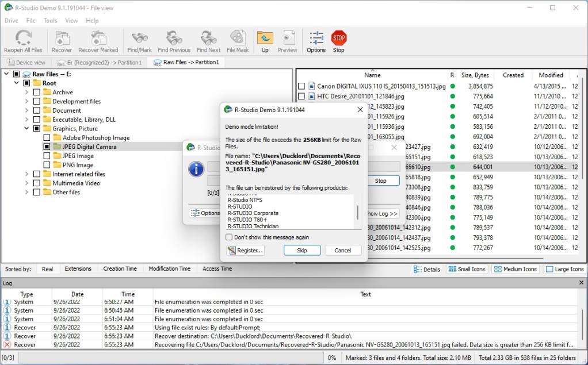Screen dimensions: 588x365
Task: Click the red error icon in last log row
Action: coord(7,344)
